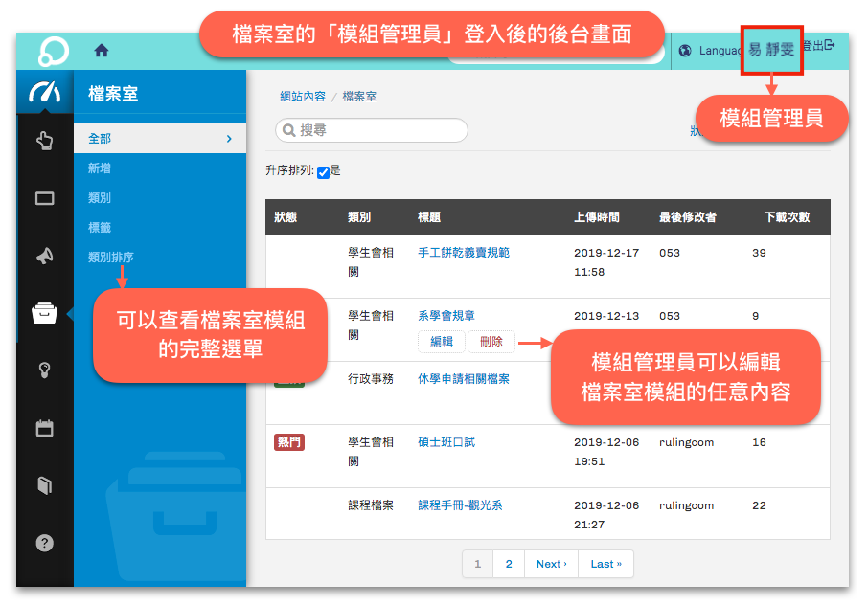This screenshot has width=868, height=605.
Task: Click the 網站內容 breadcrumb link
Action: pos(303,97)
